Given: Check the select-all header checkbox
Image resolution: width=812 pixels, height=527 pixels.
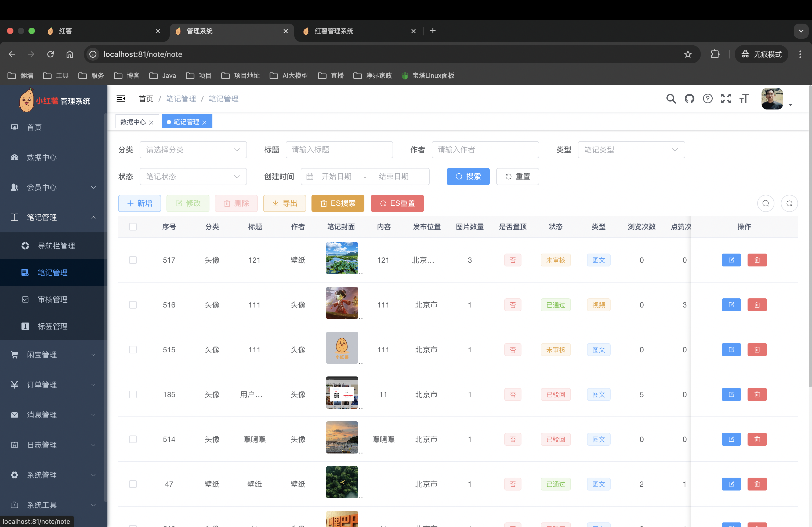Looking at the screenshot, I should (133, 227).
